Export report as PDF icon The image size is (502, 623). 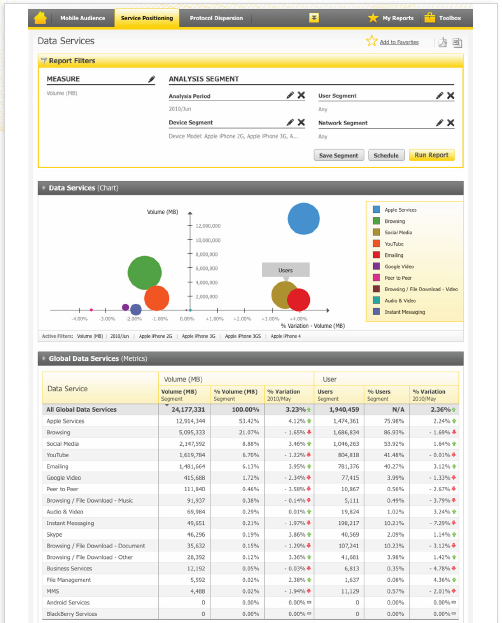[442, 42]
